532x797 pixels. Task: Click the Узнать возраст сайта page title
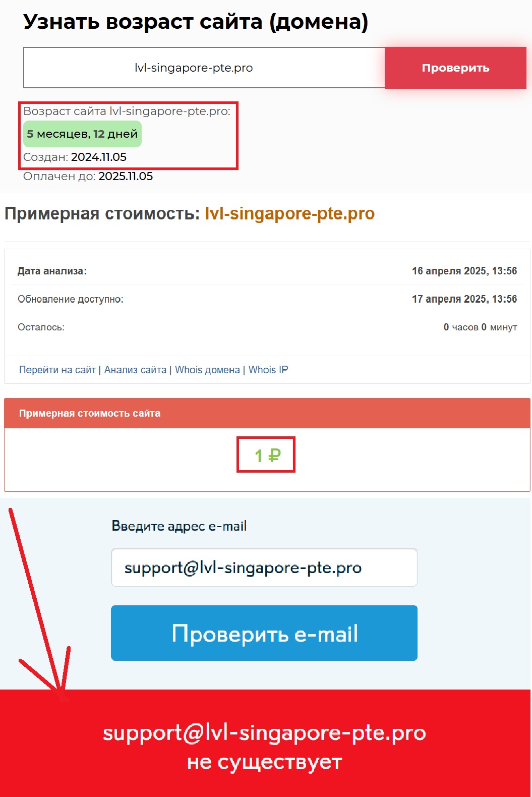tap(196, 22)
